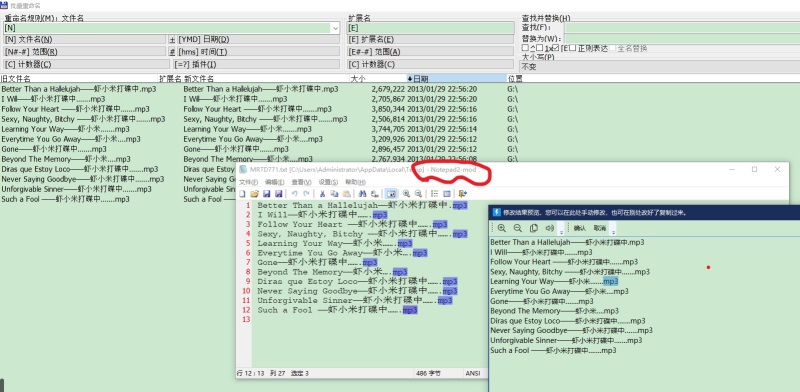Click the Cut scissors icon in Notepad2

point(322,193)
